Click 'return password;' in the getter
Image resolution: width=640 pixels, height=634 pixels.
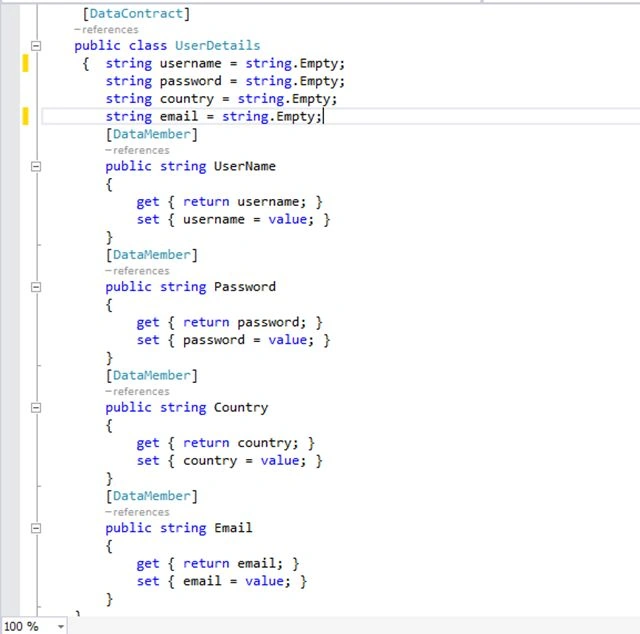click(244, 323)
